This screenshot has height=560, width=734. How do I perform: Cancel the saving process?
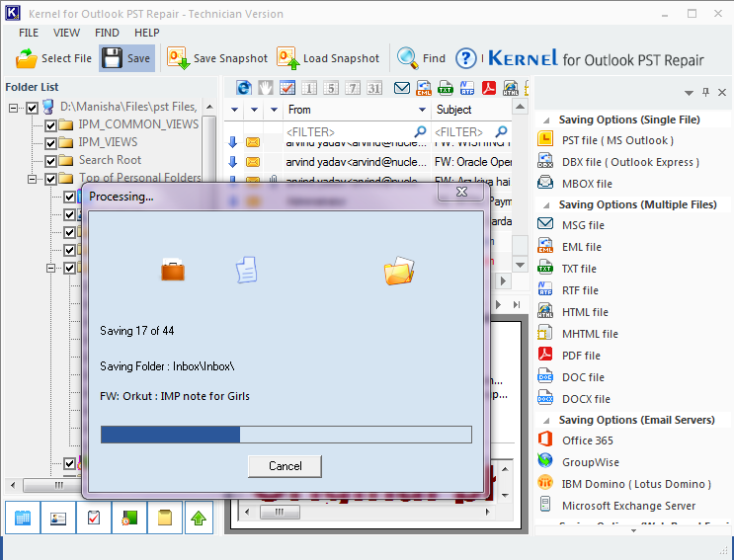(285, 466)
